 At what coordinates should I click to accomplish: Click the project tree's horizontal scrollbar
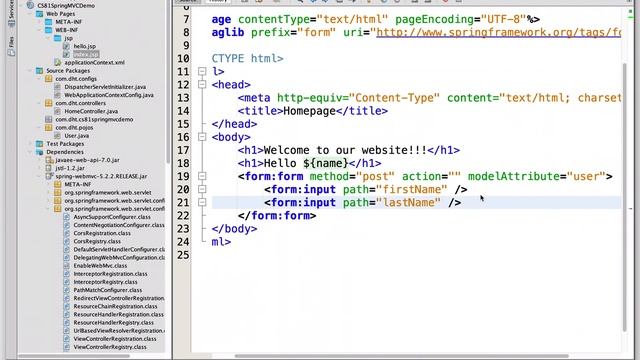pos(74,356)
